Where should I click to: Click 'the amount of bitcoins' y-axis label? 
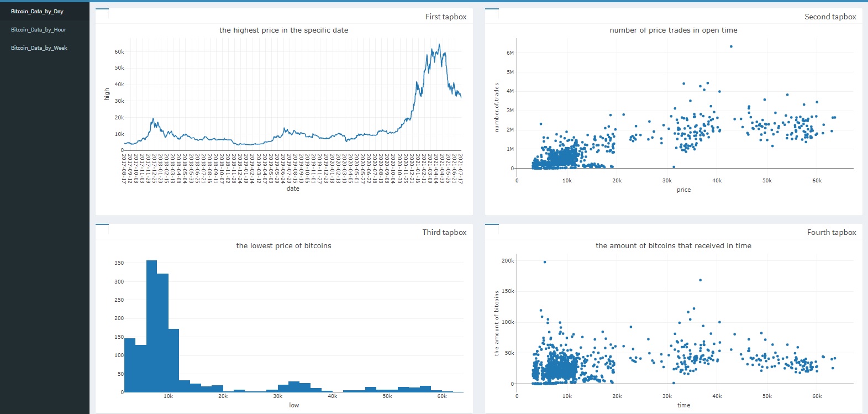click(496, 323)
